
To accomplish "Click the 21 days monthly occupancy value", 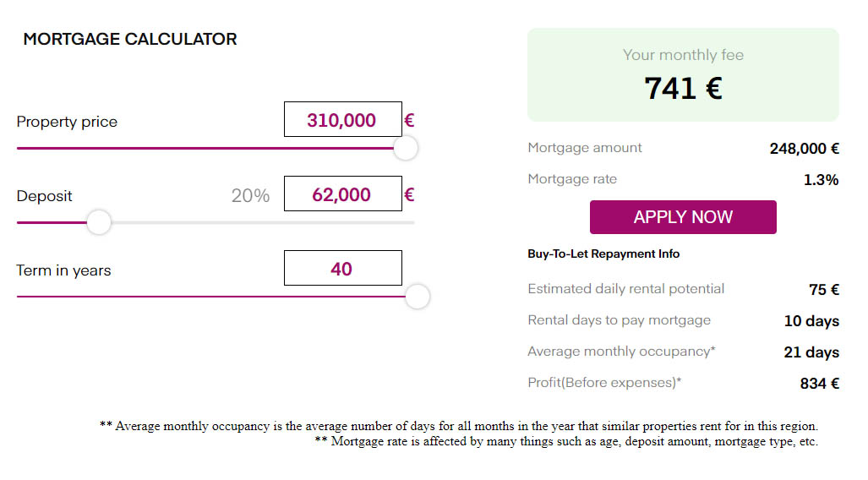I will [811, 352].
